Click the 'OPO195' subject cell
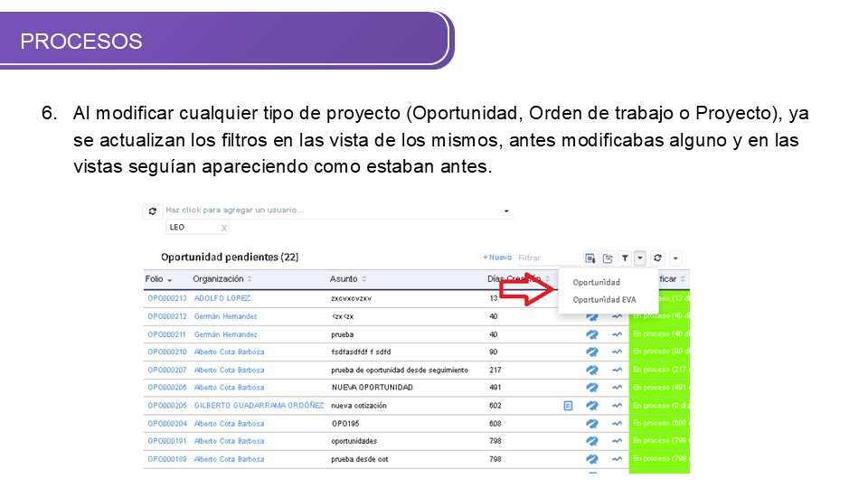Image resolution: width=868 pixels, height=488 pixels. click(344, 424)
